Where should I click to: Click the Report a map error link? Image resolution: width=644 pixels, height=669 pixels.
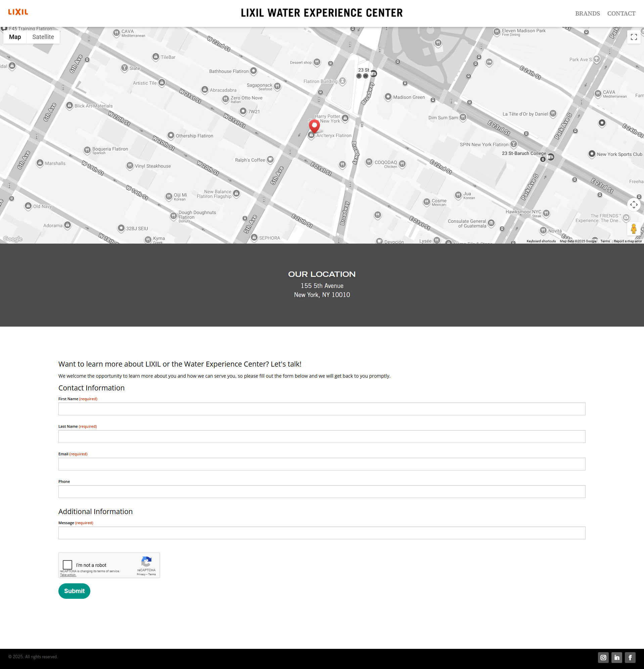(x=627, y=241)
